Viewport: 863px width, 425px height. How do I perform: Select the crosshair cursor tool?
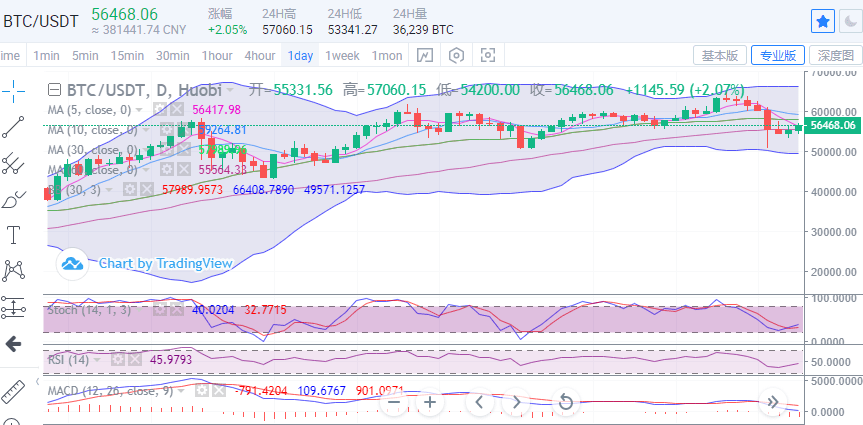tap(14, 91)
